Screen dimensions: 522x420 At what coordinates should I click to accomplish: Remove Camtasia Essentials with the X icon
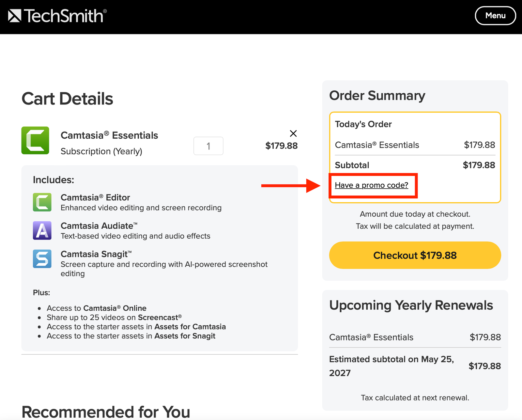[293, 133]
